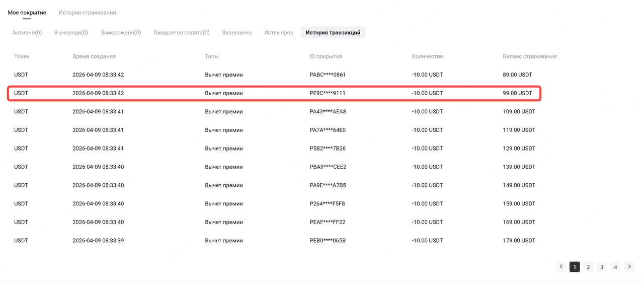The image size is (644, 283).
Task: Select the Завершено filter
Action: pyautogui.click(x=237, y=33)
